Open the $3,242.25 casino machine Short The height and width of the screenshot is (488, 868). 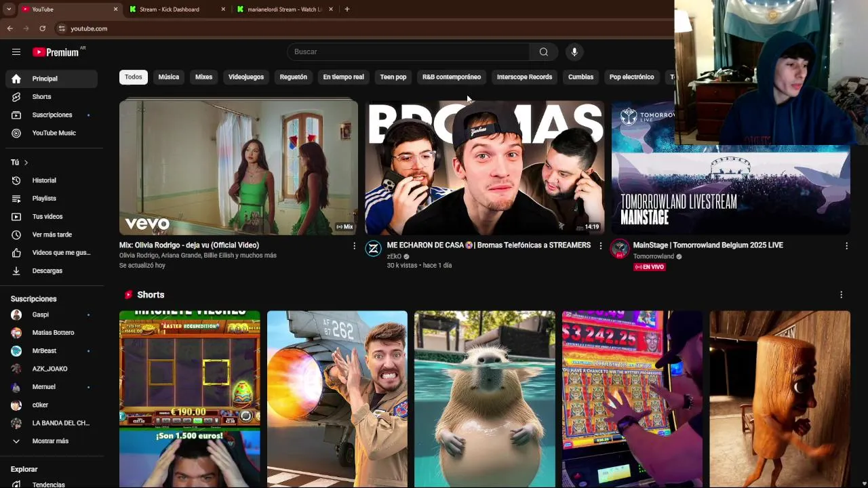(632, 399)
